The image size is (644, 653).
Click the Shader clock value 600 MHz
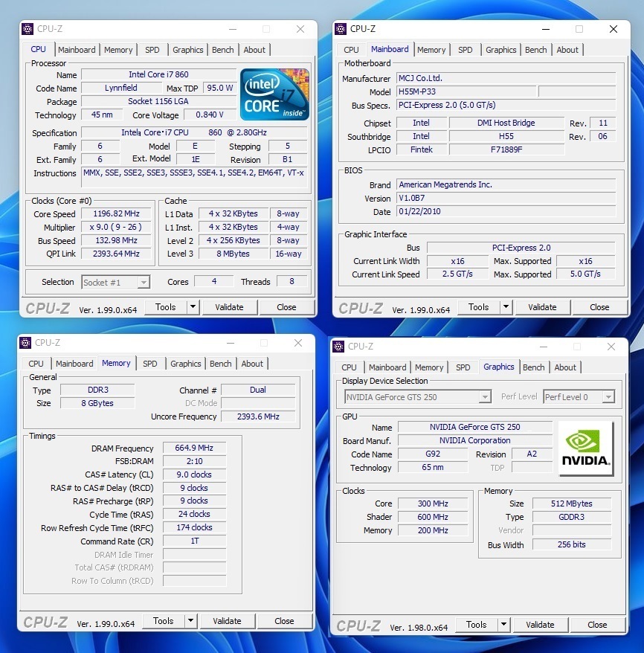(433, 517)
